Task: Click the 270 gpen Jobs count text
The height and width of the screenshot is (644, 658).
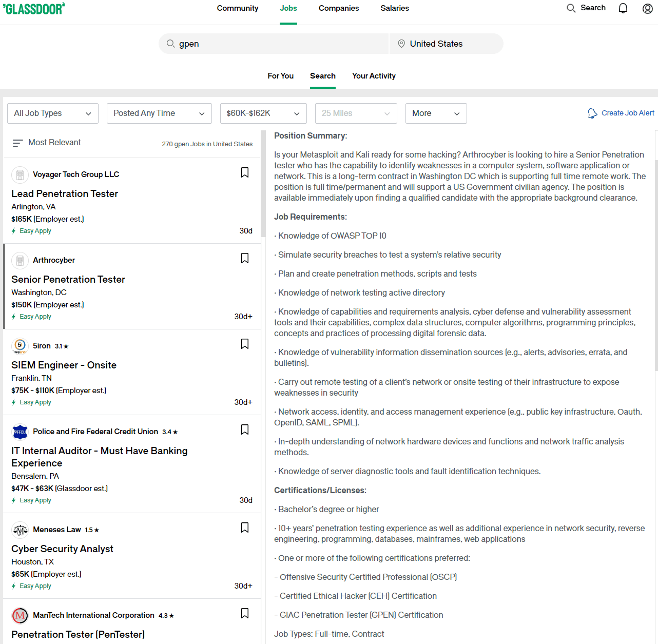Action: click(207, 145)
